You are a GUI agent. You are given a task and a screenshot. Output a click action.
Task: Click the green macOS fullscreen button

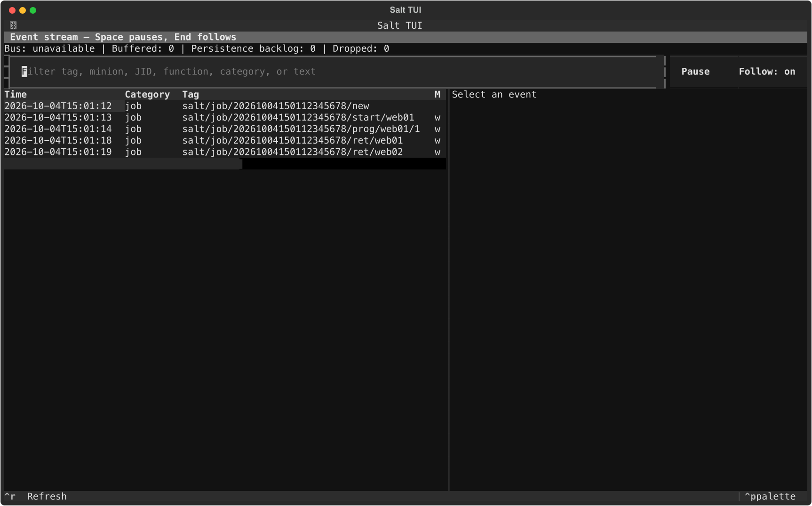(x=33, y=10)
